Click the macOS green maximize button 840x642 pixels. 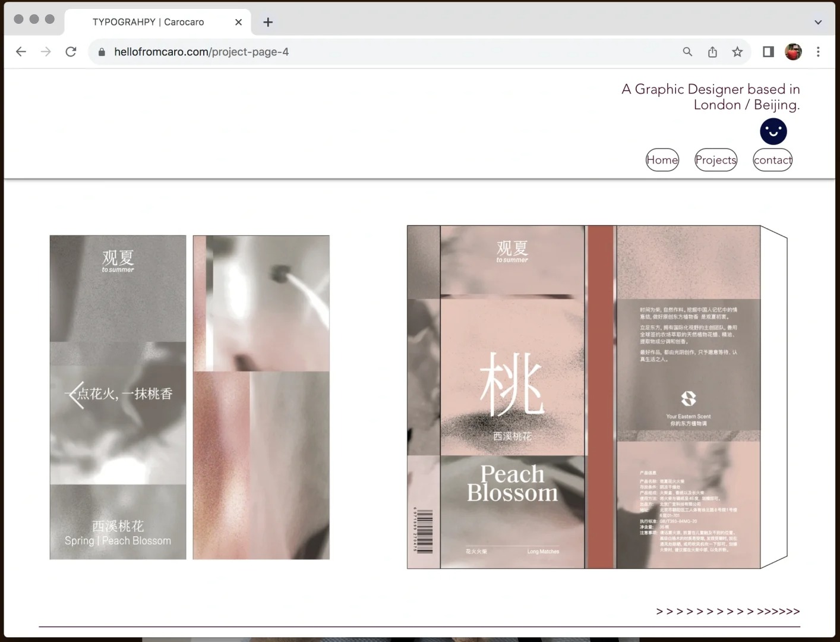tap(50, 19)
